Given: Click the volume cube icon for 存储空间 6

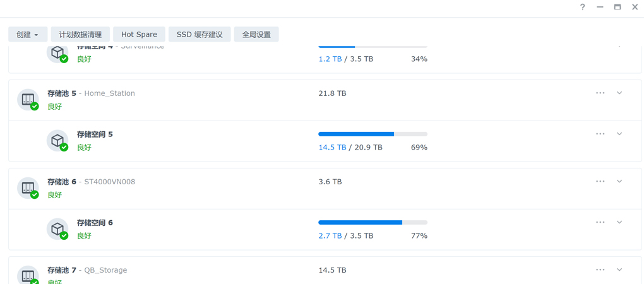Looking at the screenshot, I should (57, 229).
